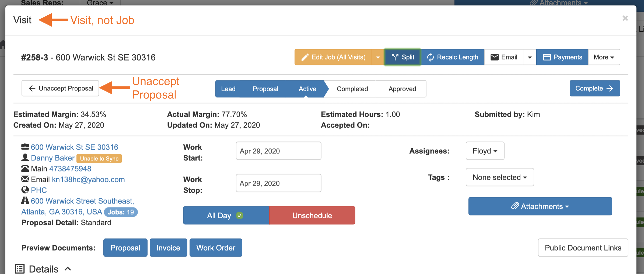Toggle the All Day checkbox
This screenshot has height=274, width=644.
coord(239,215)
